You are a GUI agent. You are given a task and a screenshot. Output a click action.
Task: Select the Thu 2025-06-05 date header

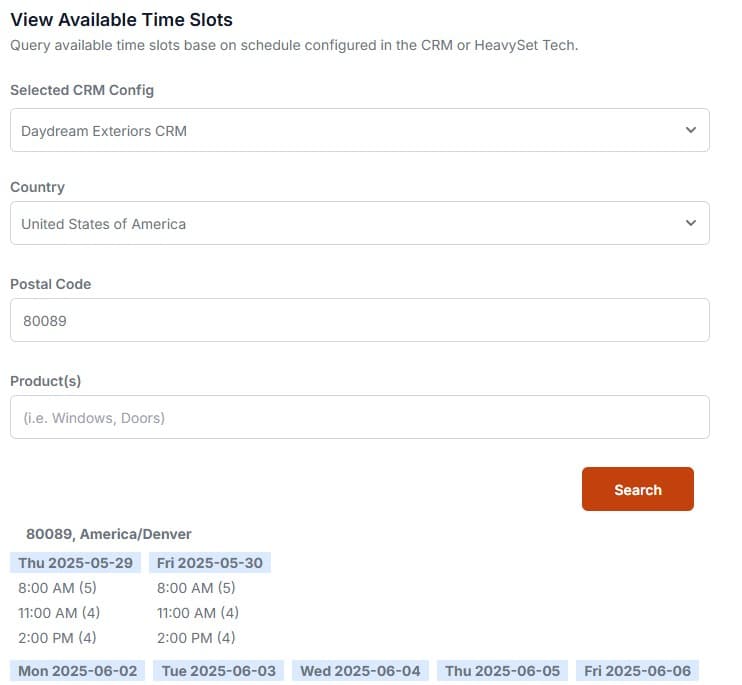502,671
